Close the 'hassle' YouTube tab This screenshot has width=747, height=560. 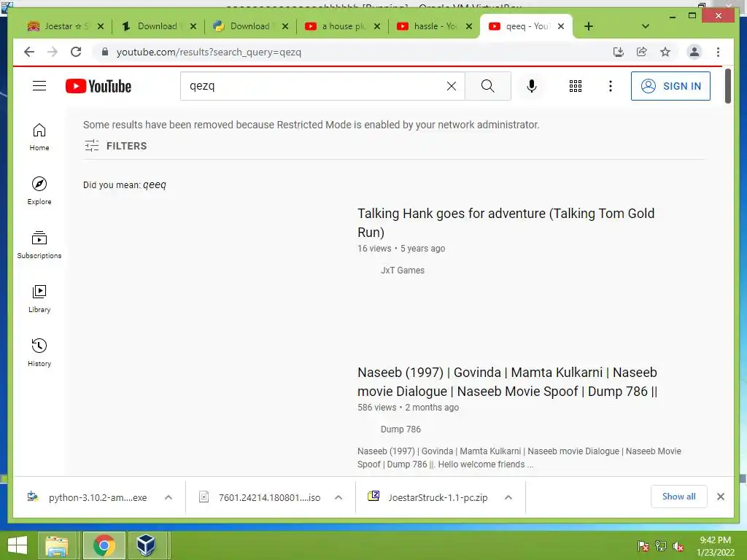(x=469, y=26)
